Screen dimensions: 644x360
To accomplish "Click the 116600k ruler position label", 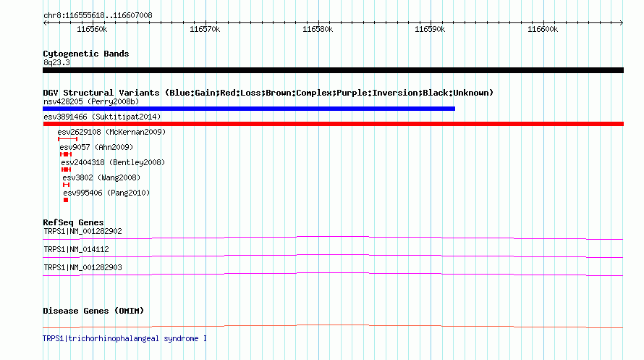I will pos(543,30).
